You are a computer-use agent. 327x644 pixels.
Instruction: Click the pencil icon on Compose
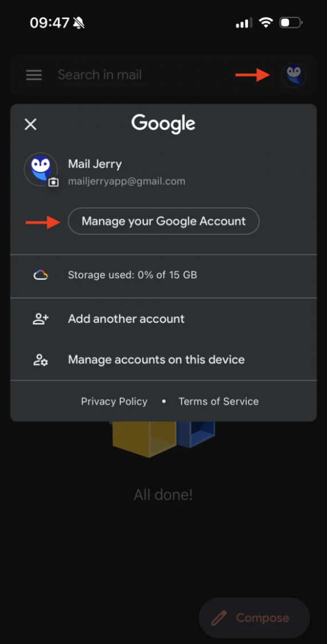click(219, 617)
